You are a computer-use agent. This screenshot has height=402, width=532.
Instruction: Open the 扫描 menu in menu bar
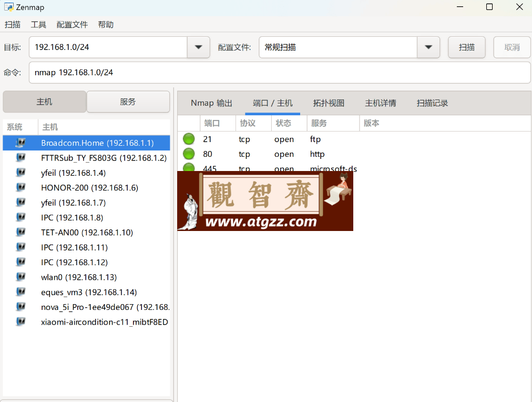point(13,25)
